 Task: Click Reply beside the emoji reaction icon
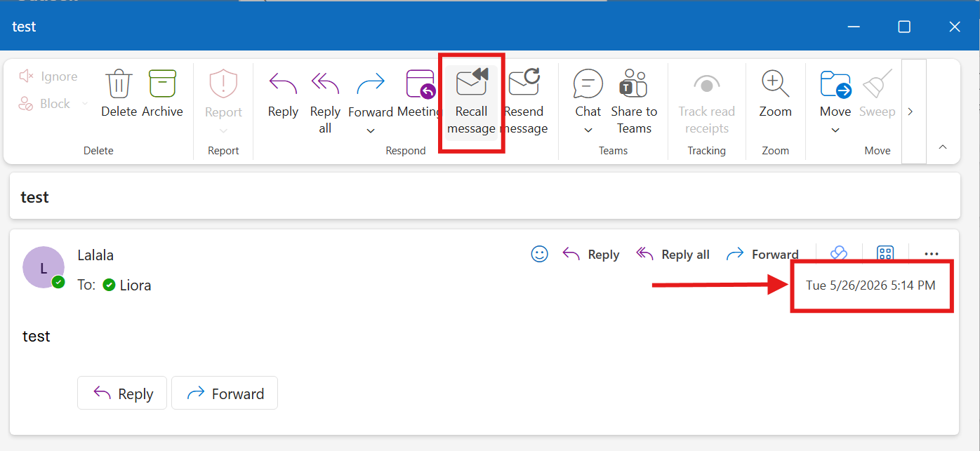point(591,255)
